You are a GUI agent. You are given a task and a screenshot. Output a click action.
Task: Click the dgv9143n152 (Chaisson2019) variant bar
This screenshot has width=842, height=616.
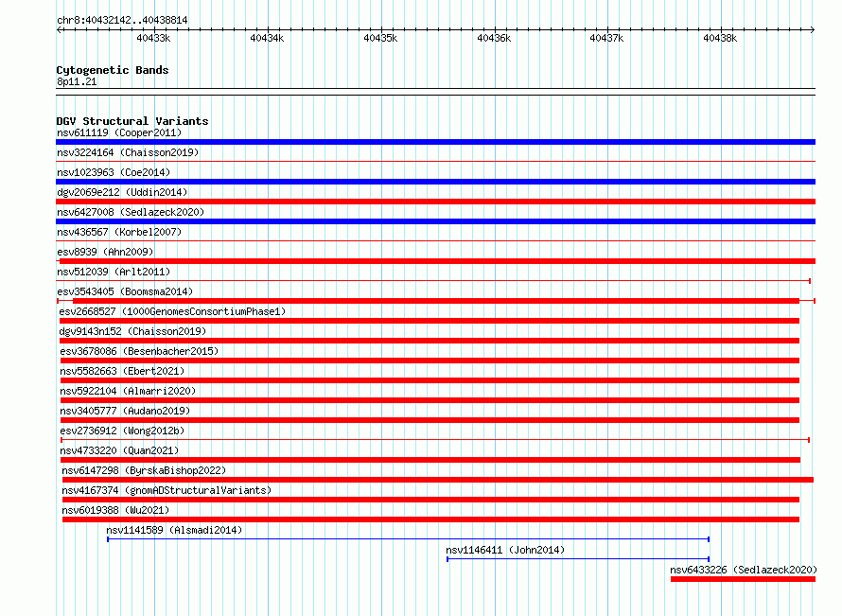[x=430, y=341]
